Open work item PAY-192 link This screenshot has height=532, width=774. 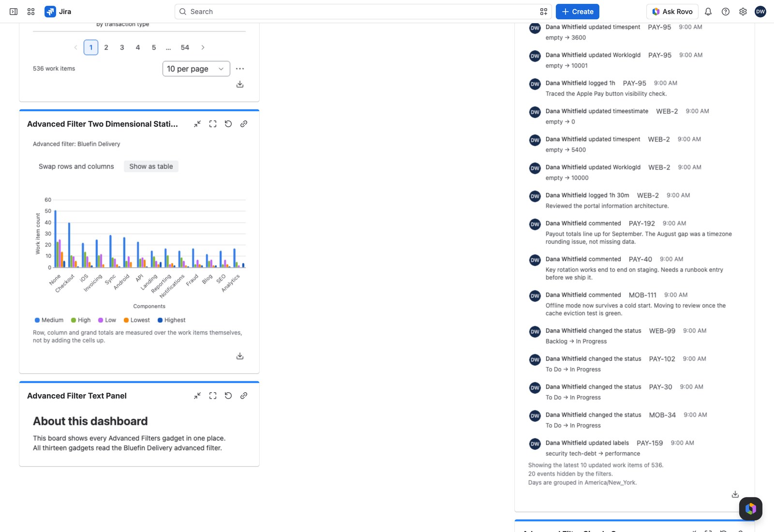point(642,223)
